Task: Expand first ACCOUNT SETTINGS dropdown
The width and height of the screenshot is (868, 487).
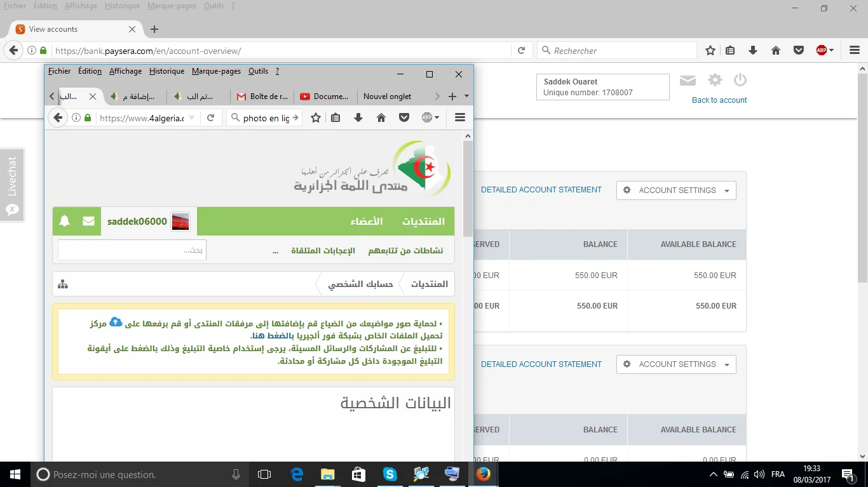Action: pyautogui.click(x=676, y=190)
